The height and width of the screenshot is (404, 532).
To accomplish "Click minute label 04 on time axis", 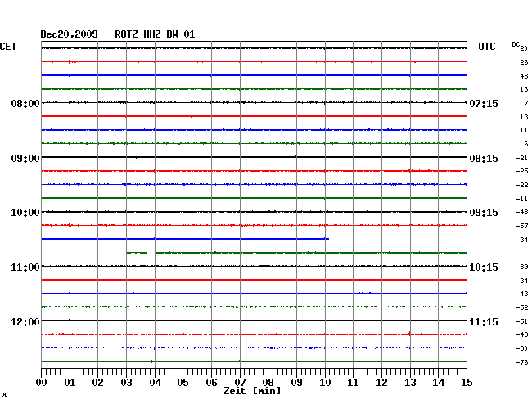I will point(155,383).
